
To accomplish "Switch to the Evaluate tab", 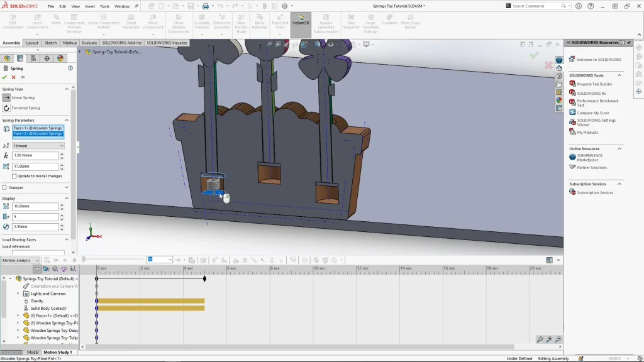I will coord(89,43).
